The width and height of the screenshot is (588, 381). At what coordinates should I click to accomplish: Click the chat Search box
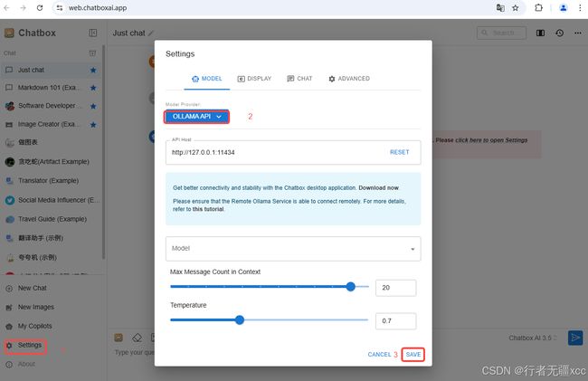(501, 33)
